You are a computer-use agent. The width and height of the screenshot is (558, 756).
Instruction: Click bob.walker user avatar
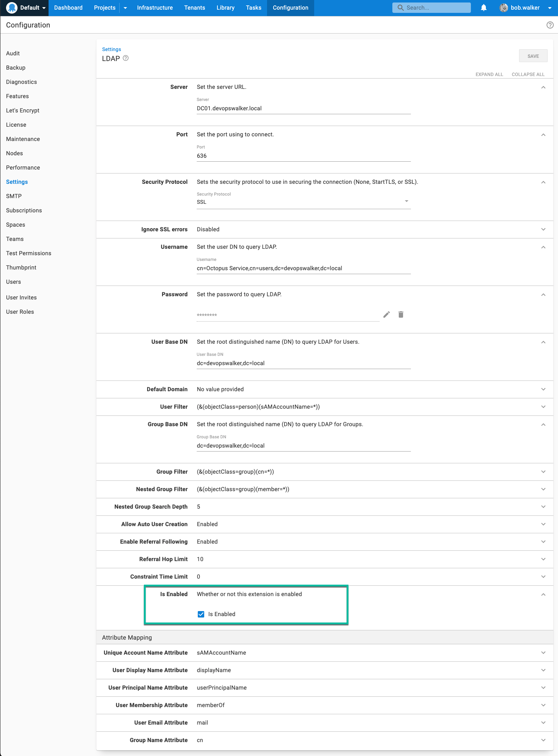tap(504, 7)
